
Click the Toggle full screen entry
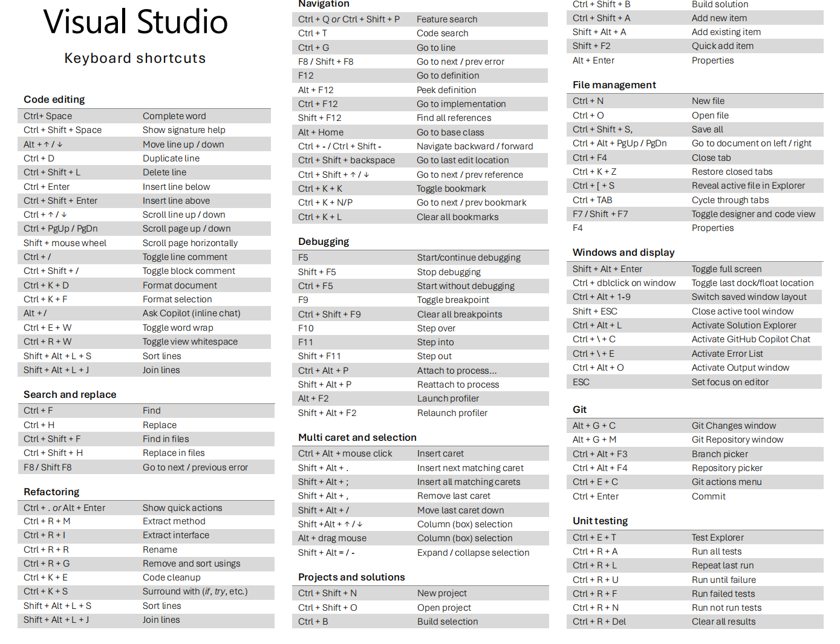point(694,268)
